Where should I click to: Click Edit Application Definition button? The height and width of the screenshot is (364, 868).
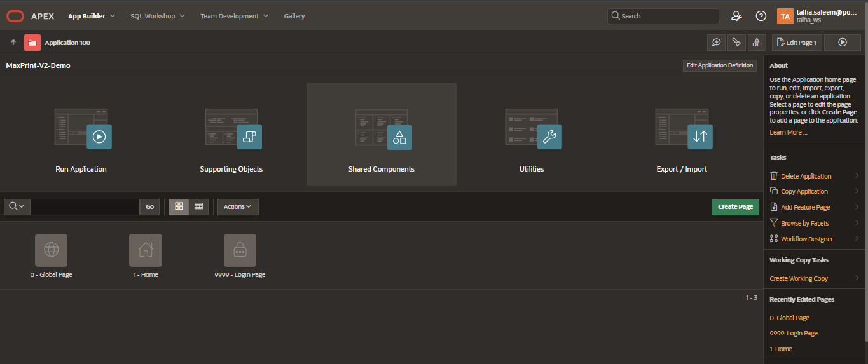click(720, 65)
